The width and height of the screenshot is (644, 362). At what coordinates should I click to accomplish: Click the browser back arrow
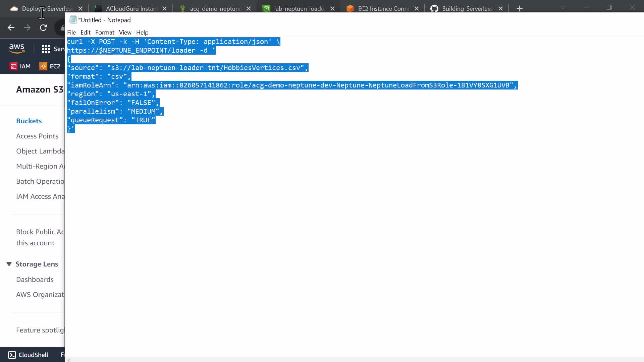coord(11,28)
